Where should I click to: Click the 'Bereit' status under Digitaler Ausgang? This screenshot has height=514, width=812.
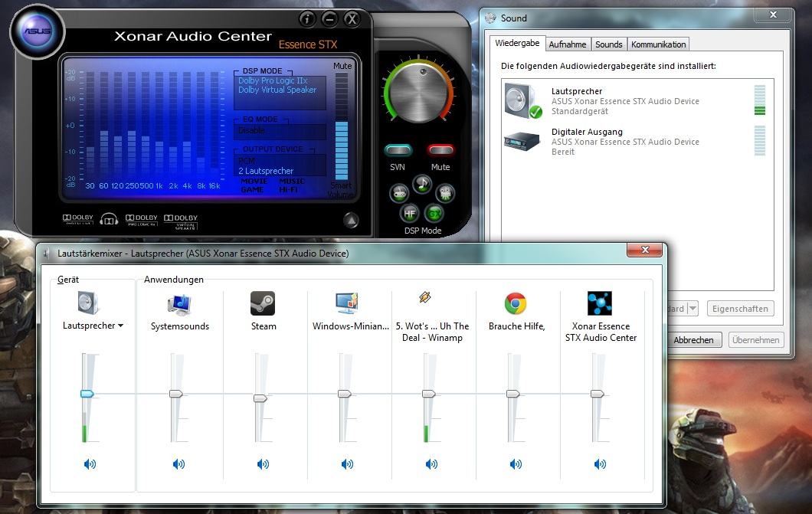click(563, 152)
